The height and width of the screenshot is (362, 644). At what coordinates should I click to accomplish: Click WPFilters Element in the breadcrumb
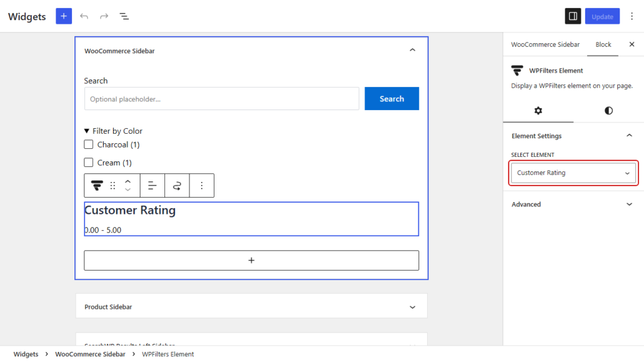tap(168, 354)
